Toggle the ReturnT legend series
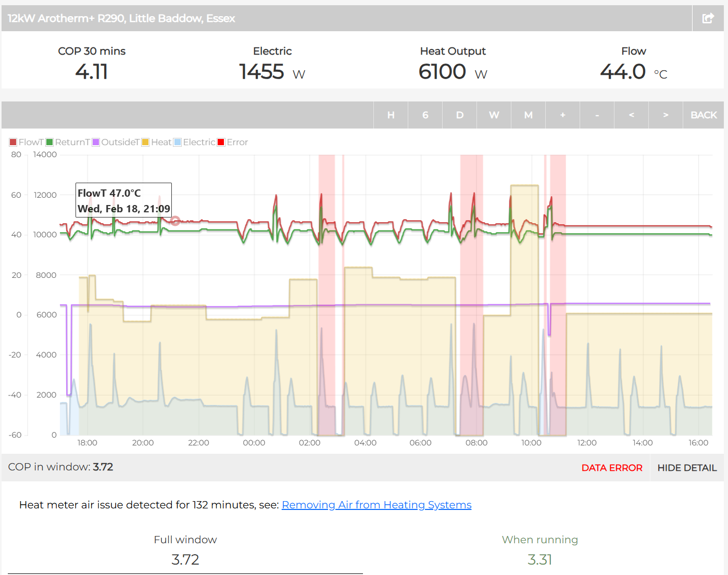This screenshot has width=728, height=575. [68, 142]
